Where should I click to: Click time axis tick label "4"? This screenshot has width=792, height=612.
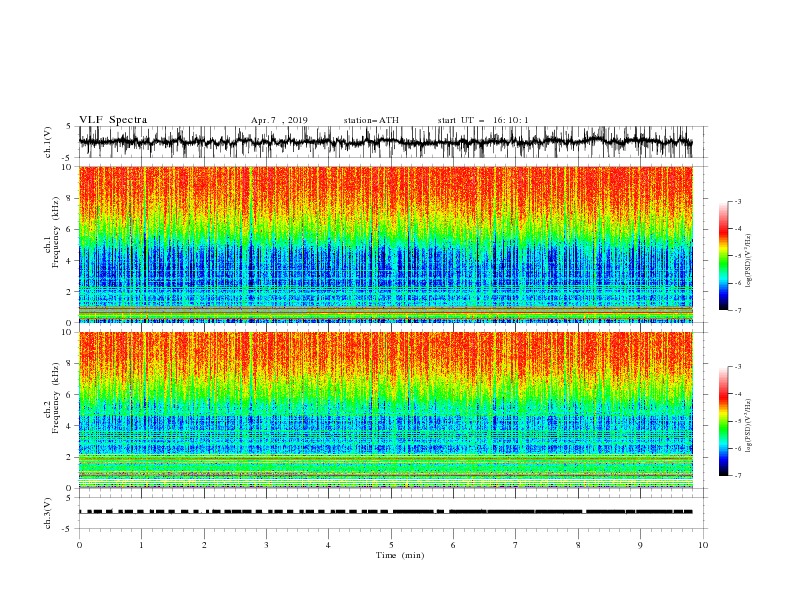[328, 545]
